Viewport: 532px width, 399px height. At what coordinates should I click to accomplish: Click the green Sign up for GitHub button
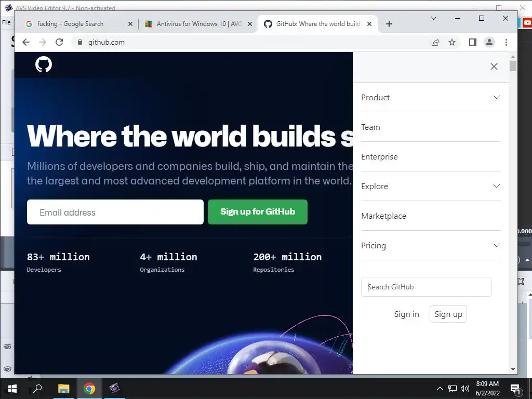pyautogui.click(x=258, y=212)
